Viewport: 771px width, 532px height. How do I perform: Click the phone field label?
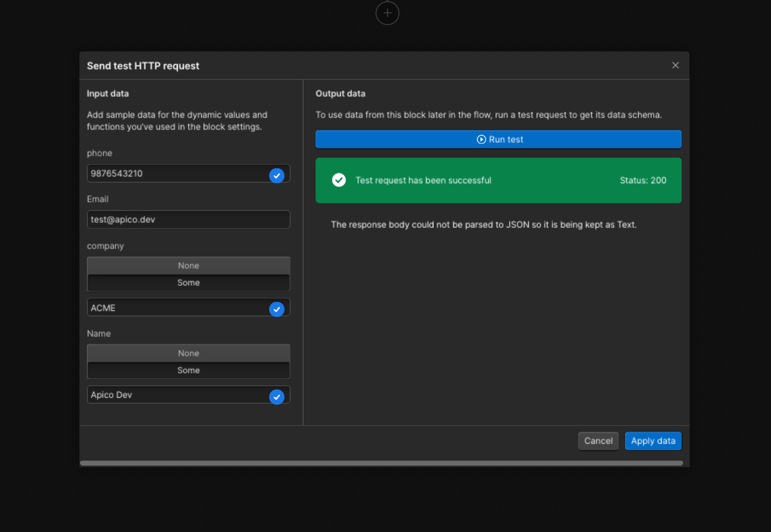coord(99,153)
